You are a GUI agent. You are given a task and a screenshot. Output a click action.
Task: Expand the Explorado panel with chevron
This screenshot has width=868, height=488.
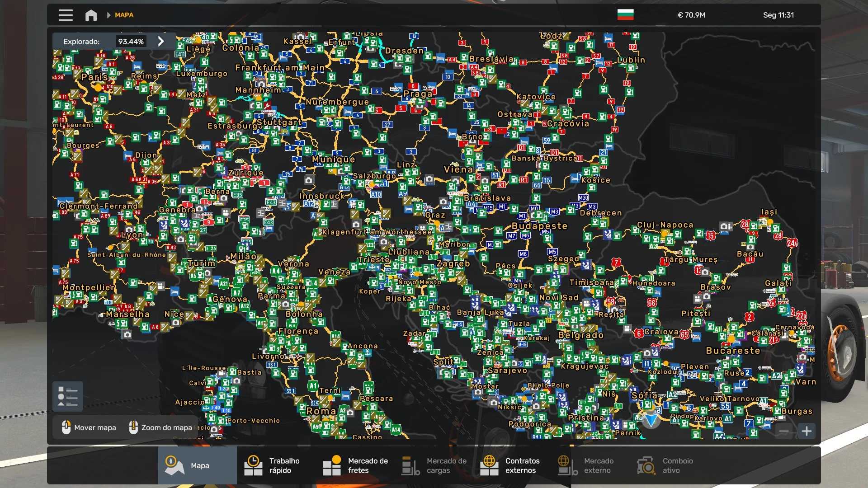pyautogui.click(x=161, y=41)
